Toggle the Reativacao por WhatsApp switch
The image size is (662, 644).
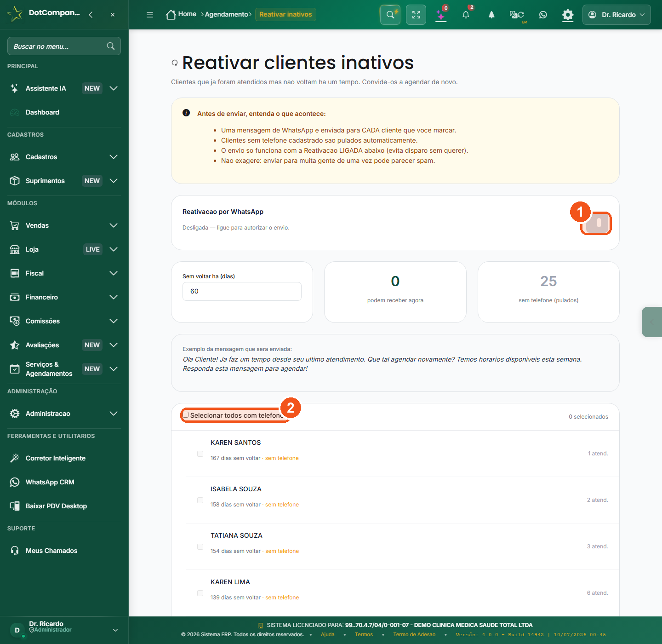tap(597, 223)
